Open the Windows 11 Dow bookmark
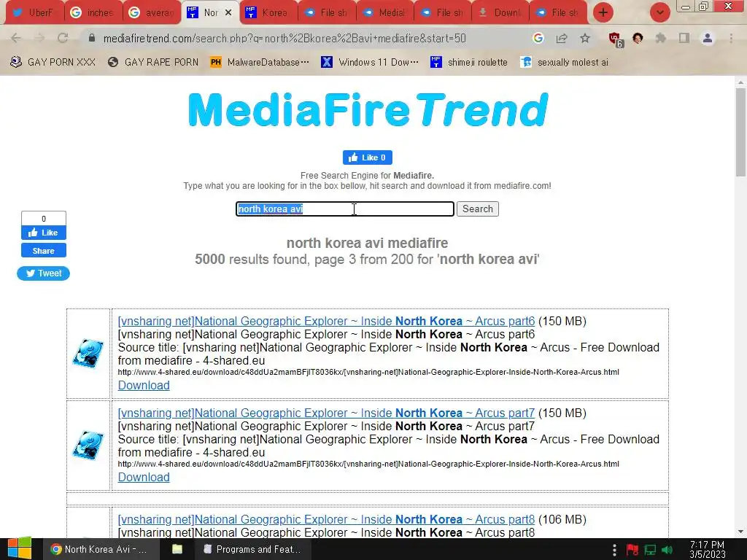Screen dimensions: 747x560 click(370, 63)
